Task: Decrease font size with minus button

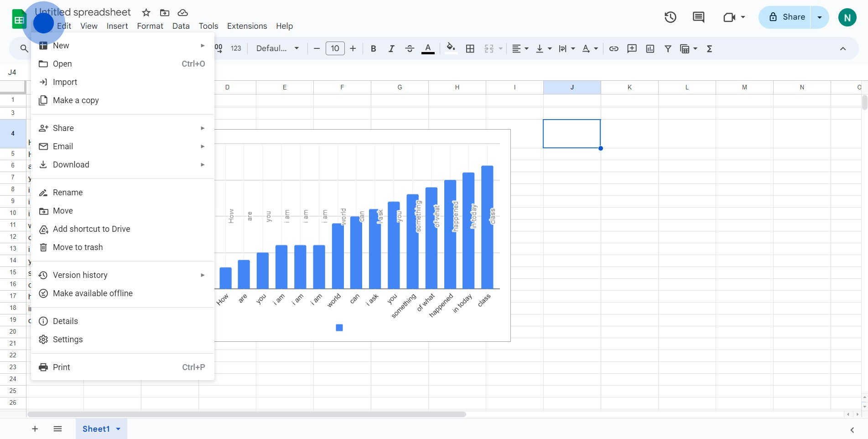Action: [317, 48]
